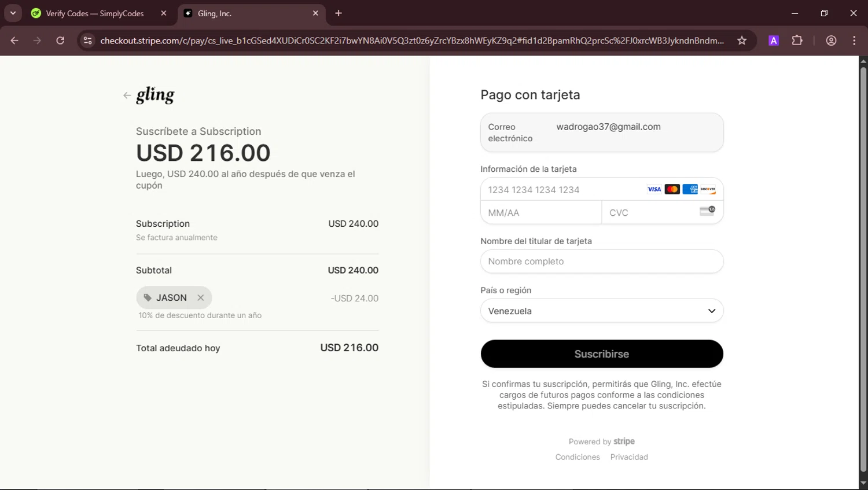Viewport: 868px width, 490px height.
Task: Open the Extensions puzzle menu
Action: 797,40
